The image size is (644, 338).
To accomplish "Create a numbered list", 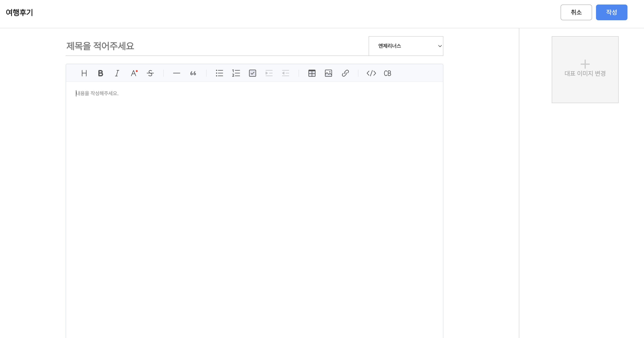I will tap(236, 73).
